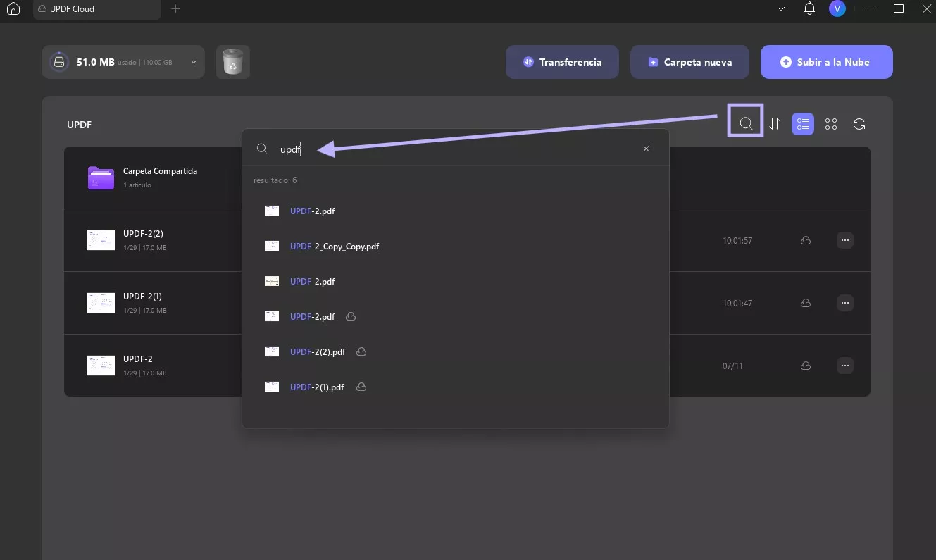Viewport: 936px width, 560px height.
Task: Open more options for the 07/11 file
Action: pos(845,366)
